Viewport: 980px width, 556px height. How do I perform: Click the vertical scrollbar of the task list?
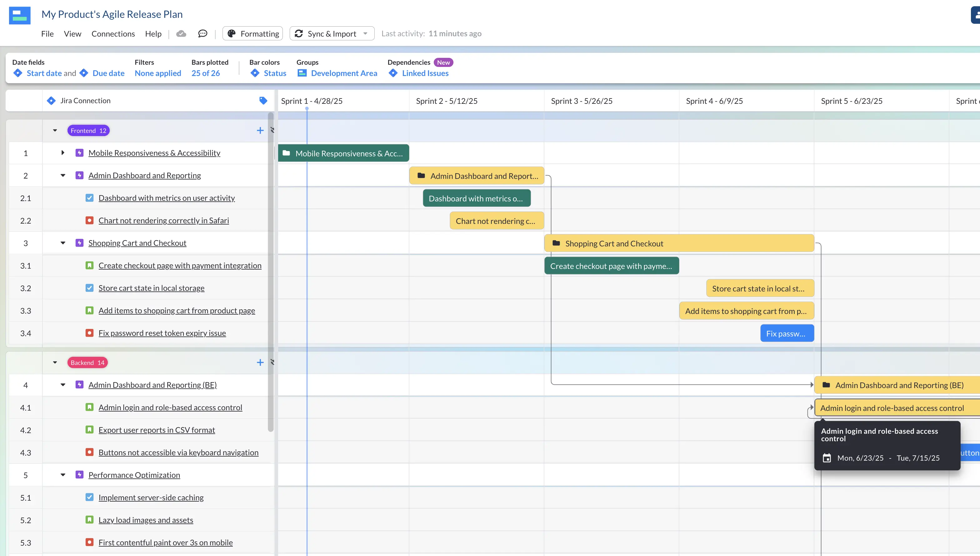pos(271,272)
